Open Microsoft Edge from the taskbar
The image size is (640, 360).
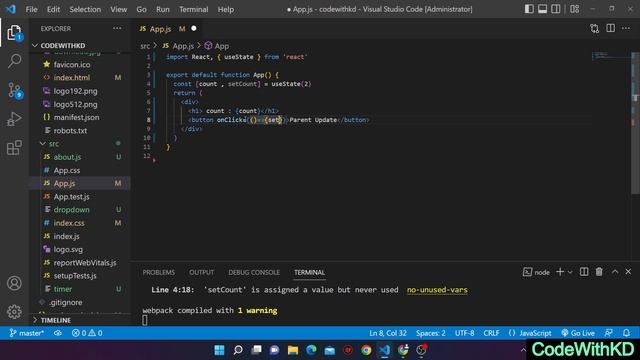point(311,350)
